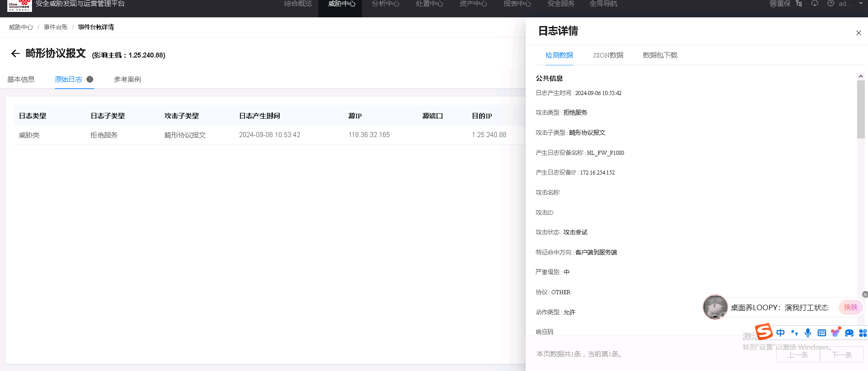This screenshot has height=371, width=868.
Task: Open 分析中心 in top navigation
Action: pos(385,4)
